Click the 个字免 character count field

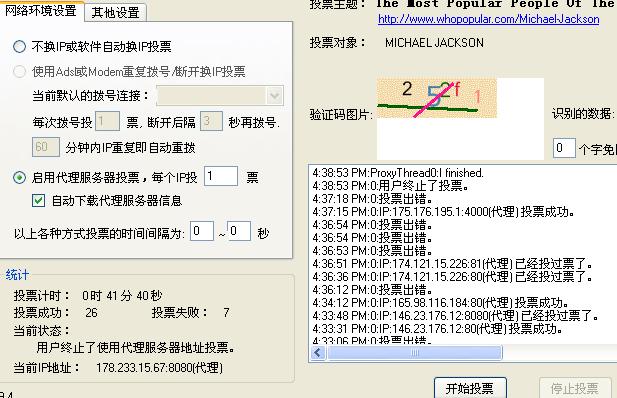(x=564, y=148)
